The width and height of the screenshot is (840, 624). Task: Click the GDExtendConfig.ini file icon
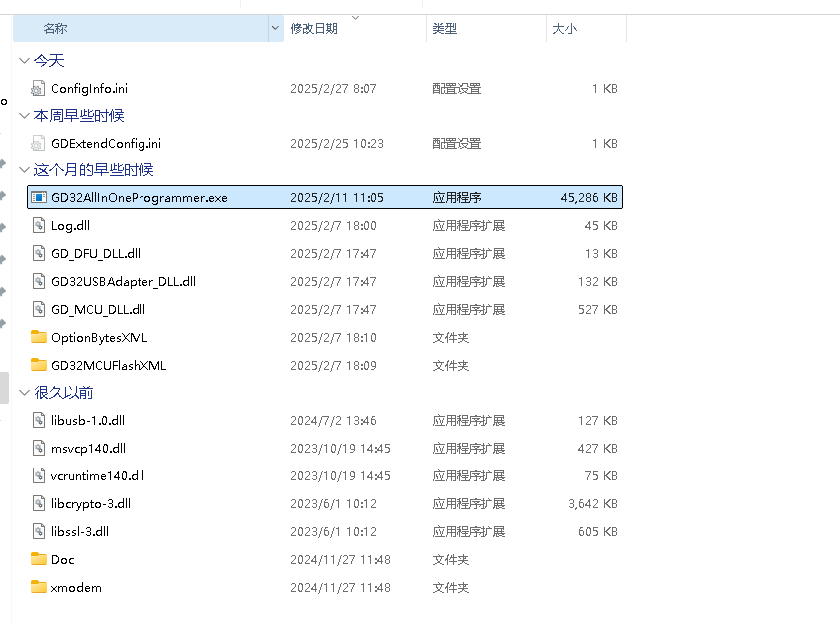point(39,144)
